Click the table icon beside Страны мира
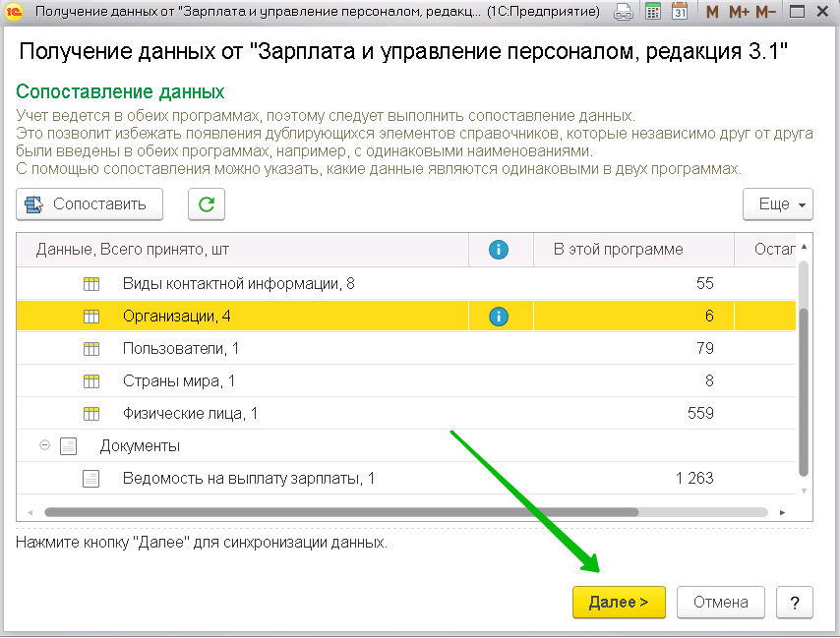Viewport: 840px width, 638px height. pyautogui.click(x=91, y=381)
